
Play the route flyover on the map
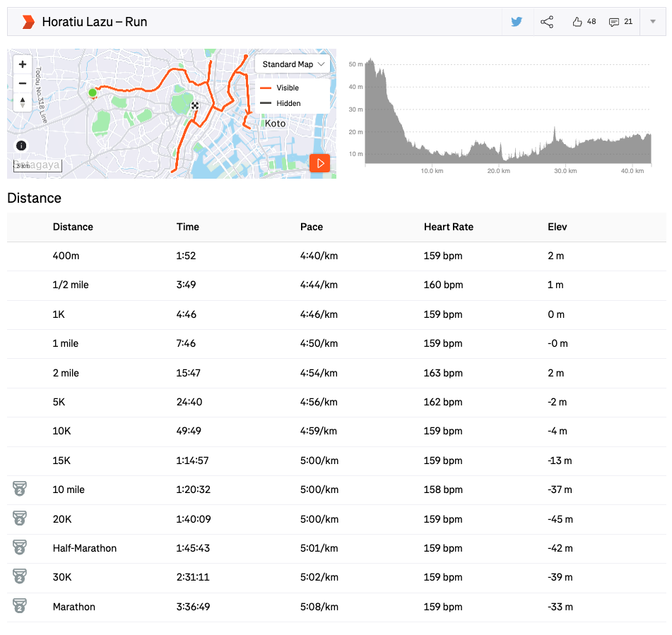320,163
